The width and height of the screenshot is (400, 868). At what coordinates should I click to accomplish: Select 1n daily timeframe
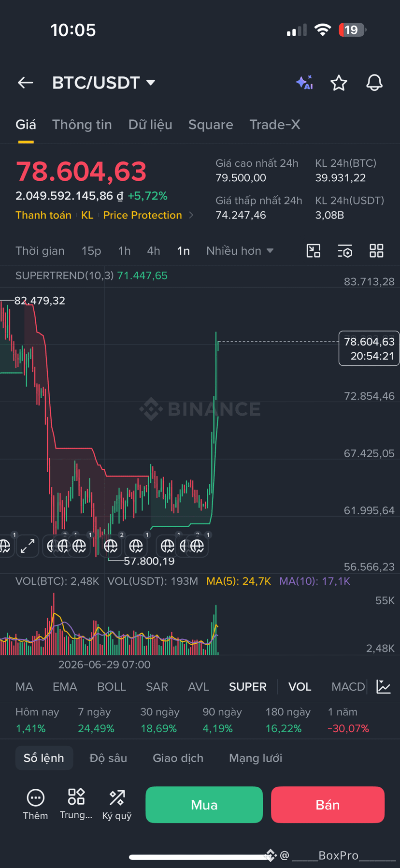(184, 251)
